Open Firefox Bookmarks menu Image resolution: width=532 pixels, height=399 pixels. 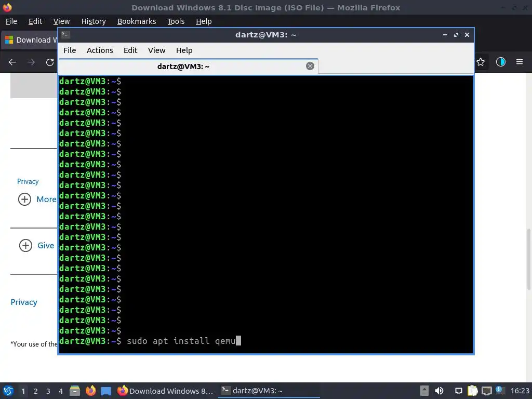tap(137, 21)
